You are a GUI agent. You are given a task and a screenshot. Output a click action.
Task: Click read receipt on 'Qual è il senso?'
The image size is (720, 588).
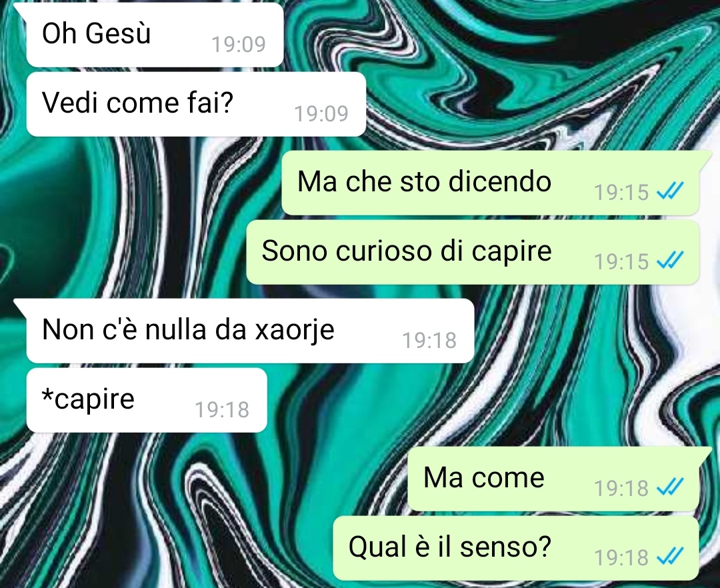click(671, 556)
